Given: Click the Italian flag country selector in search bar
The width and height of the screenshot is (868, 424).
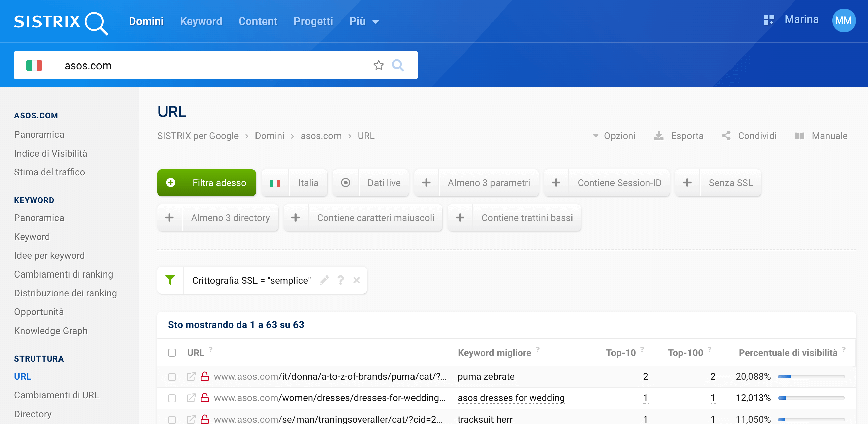Looking at the screenshot, I should [x=34, y=65].
